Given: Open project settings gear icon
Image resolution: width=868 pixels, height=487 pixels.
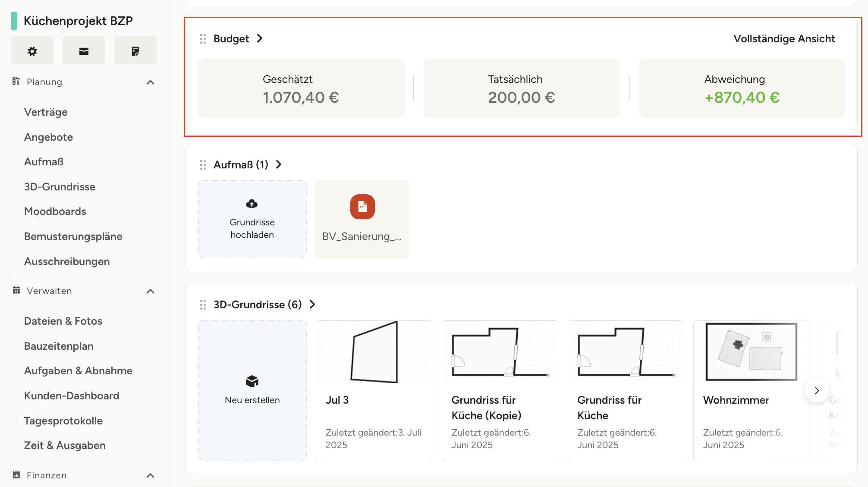Looking at the screenshot, I should point(32,51).
